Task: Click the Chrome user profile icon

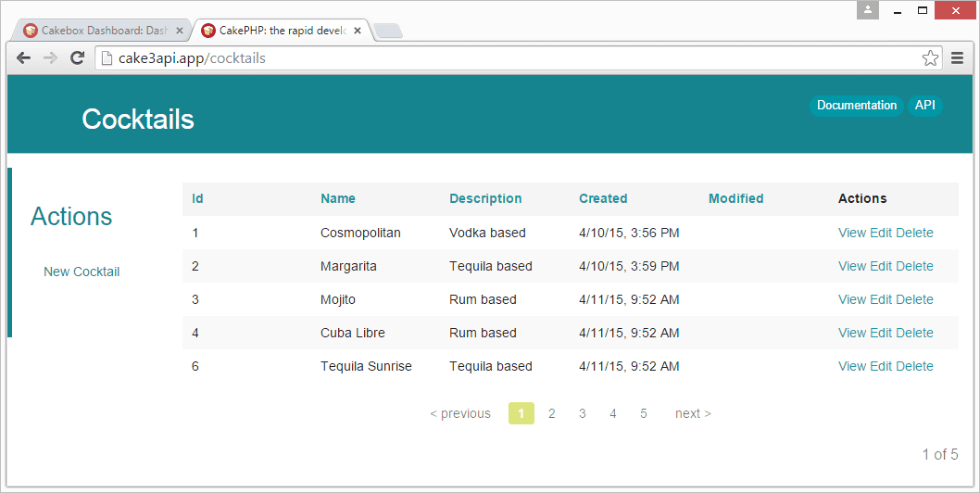Action: click(868, 10)
